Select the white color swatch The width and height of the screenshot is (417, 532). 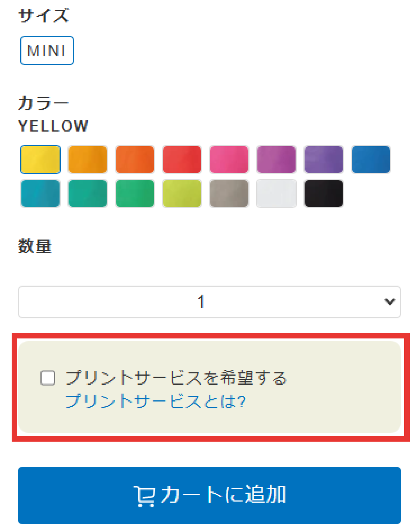pyautogui.click(x=276, y=193)
